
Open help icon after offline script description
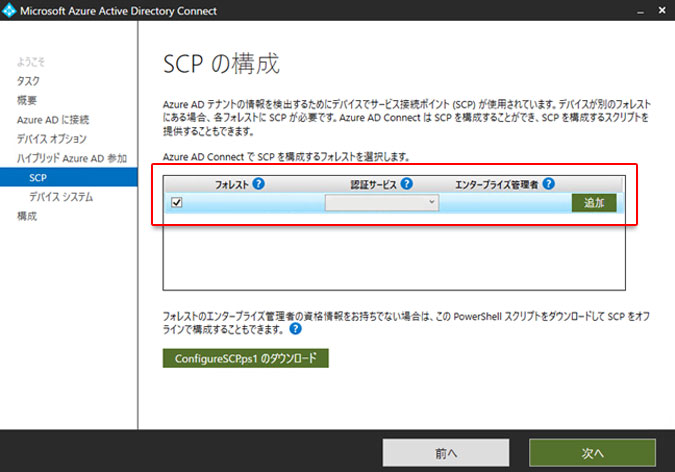pos(295,329)
